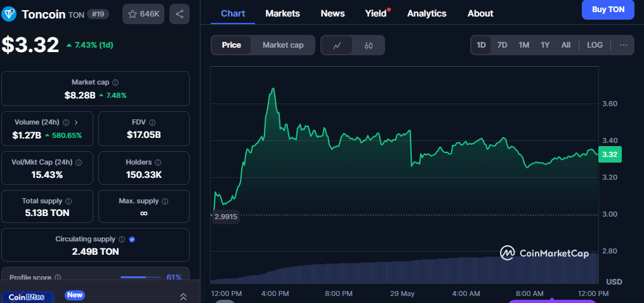Click the 3.32 current price label
This screenshot has height=303, width=644.
610,154
